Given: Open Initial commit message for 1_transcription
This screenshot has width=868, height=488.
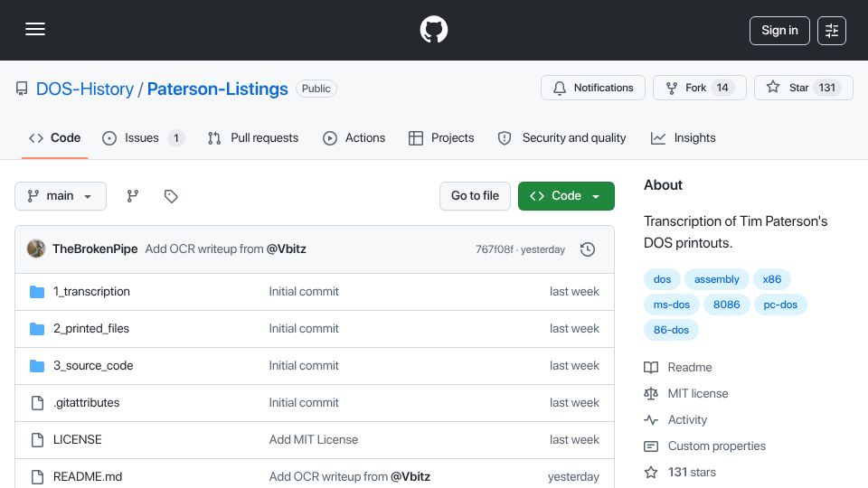Looking at the screenshot, I should 304,292.
